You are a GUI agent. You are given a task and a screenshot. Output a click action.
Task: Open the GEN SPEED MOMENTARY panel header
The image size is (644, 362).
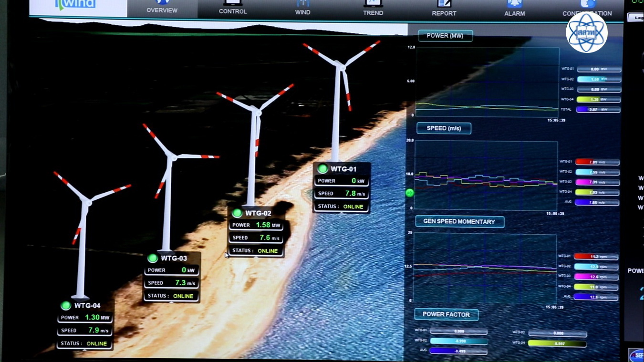459,221
